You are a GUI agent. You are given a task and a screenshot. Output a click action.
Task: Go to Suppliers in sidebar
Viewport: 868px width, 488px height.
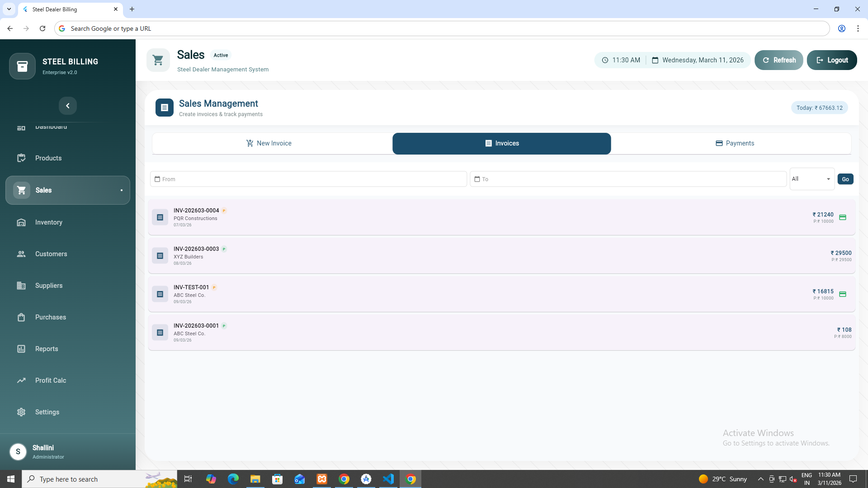(x=49, y=286)
